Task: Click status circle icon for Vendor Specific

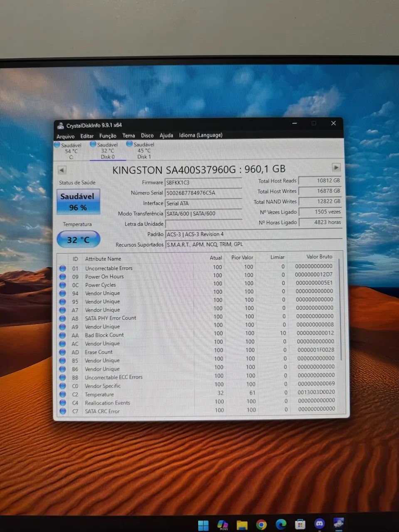Action: click(63, 386)
